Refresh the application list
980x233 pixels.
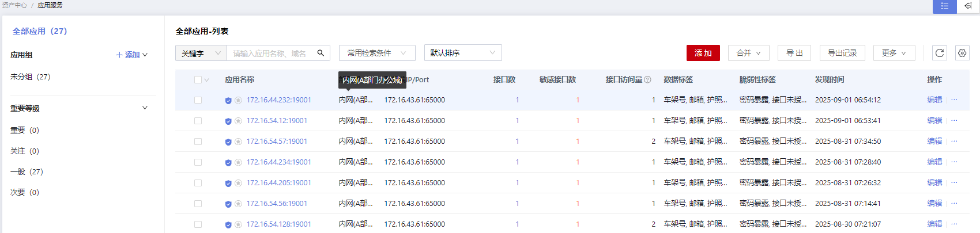pyautogui.click(x=940, y=53)
